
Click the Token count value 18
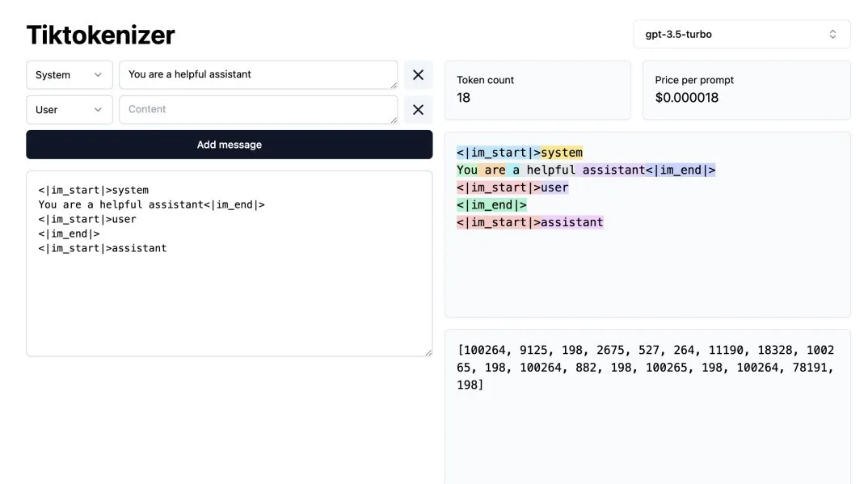tap(464, 98)
